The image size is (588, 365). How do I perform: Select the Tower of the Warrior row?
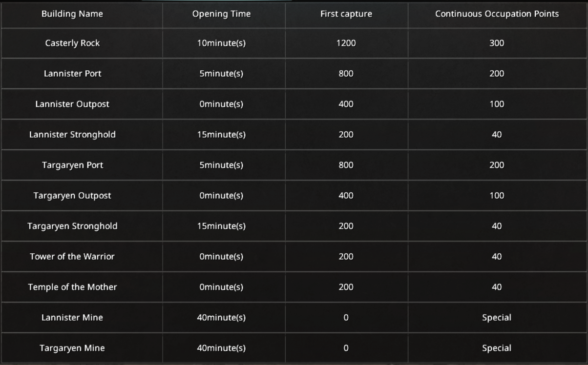click(x=72, y=257)
